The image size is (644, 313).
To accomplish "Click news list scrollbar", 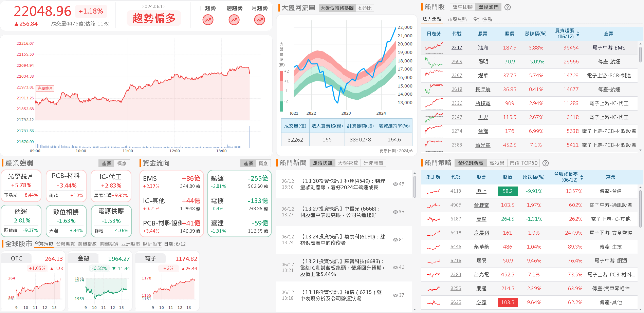I will tap(415, 187).
